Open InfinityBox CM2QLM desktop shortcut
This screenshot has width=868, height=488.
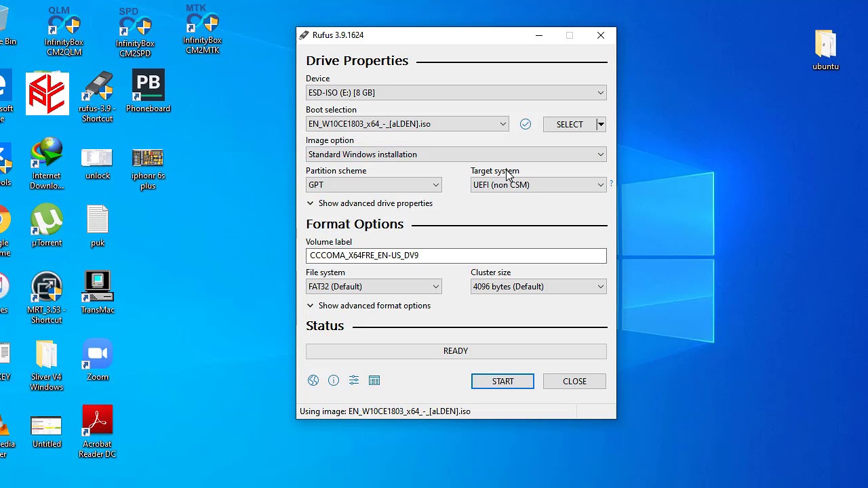click(x=64, y=32)
